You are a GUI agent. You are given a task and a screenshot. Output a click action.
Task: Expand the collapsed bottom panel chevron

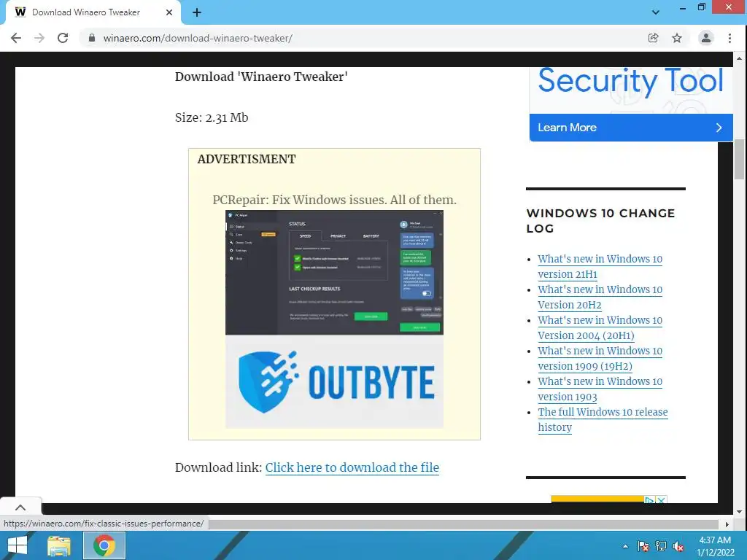[x=20, y=507]
